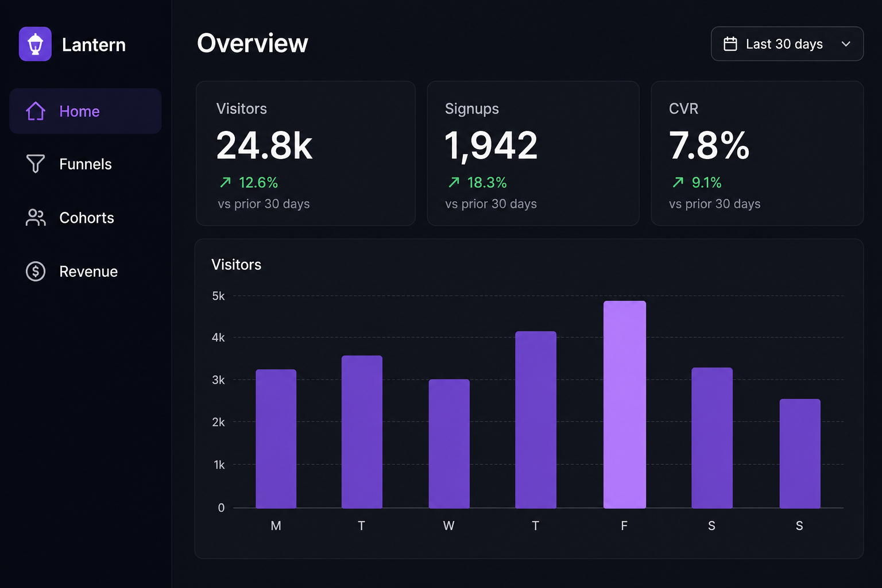Click the Cohorts people icon

(36, 218)
